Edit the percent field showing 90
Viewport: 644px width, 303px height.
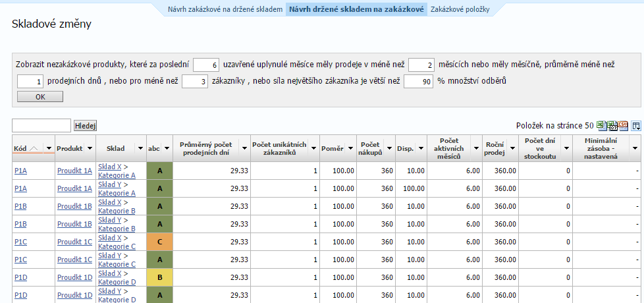[x=419, y=81]
